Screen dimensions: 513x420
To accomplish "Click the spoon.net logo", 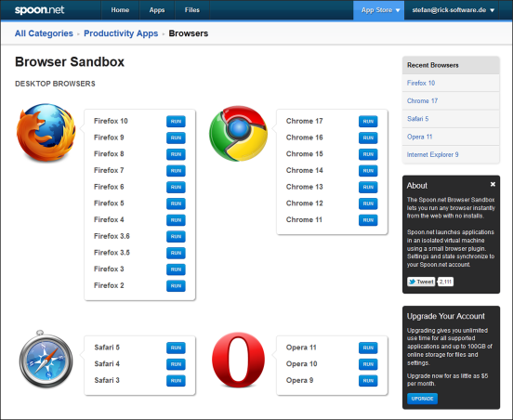I will click(39, 10).
